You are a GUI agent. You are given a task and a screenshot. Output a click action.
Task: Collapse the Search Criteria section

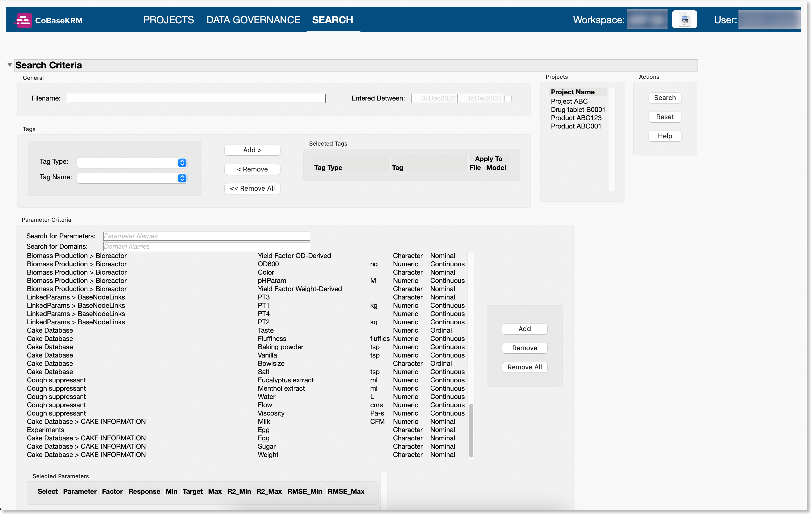coord(9,65)
